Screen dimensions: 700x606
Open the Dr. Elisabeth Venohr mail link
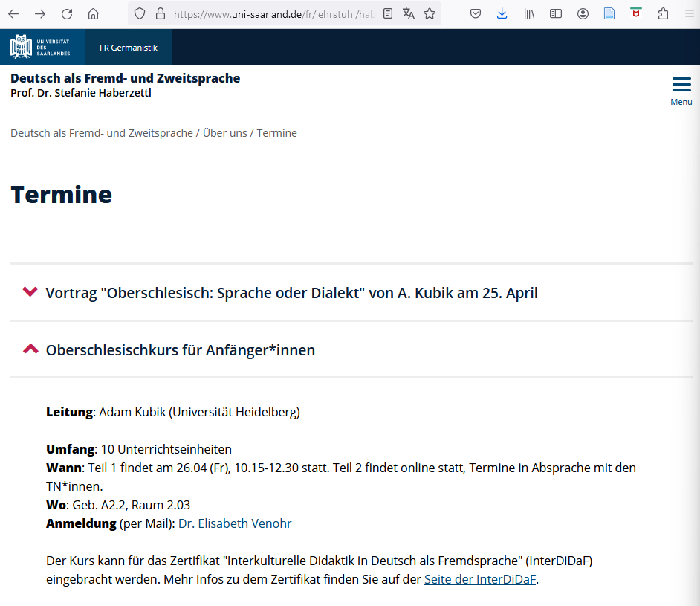(235, 523)
